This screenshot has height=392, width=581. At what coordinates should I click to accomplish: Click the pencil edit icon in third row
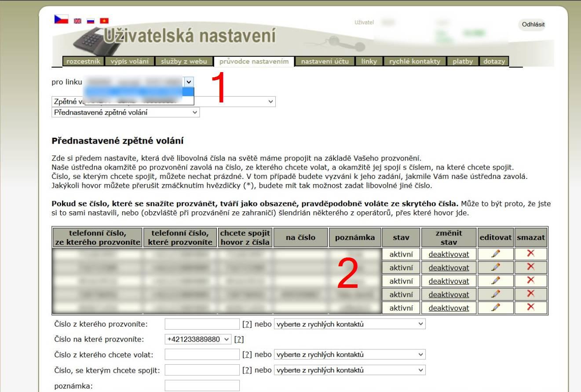coord(496,281)
